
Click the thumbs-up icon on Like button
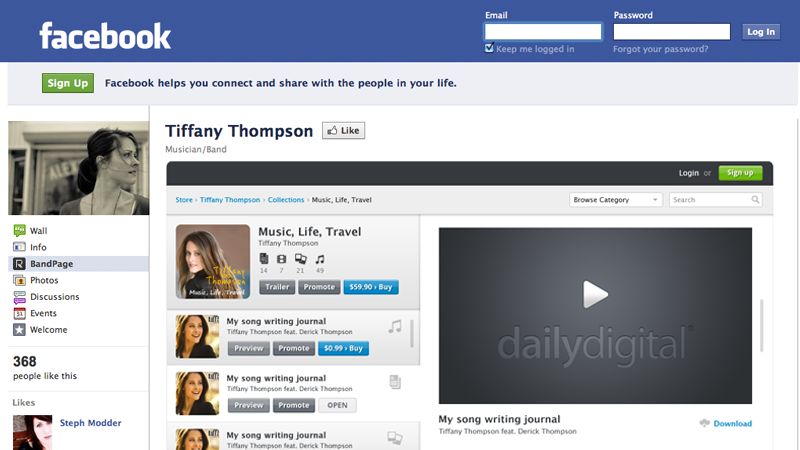pos(332,131)
